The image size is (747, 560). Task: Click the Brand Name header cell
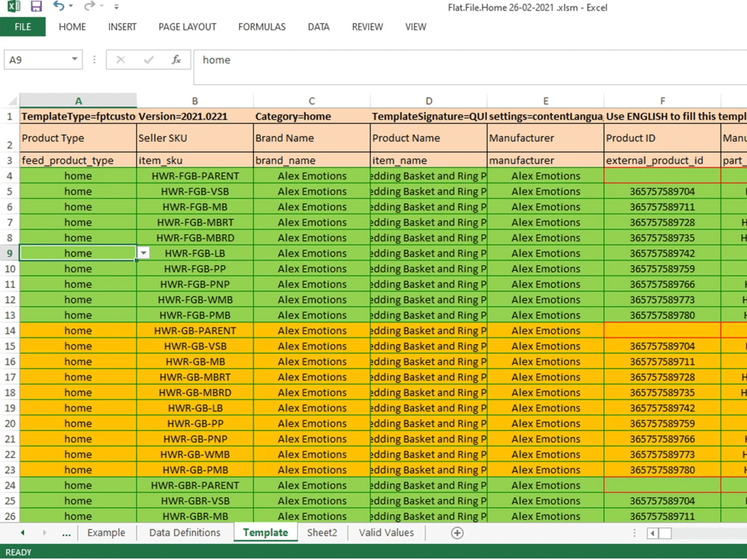pos(311,138)
